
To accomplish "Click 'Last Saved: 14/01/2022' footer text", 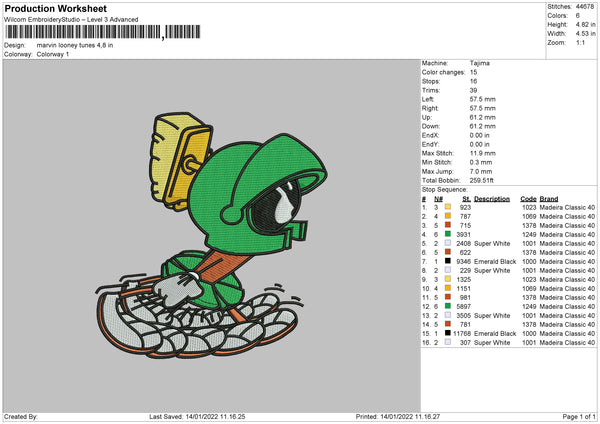I will click(x=183, y=416).
